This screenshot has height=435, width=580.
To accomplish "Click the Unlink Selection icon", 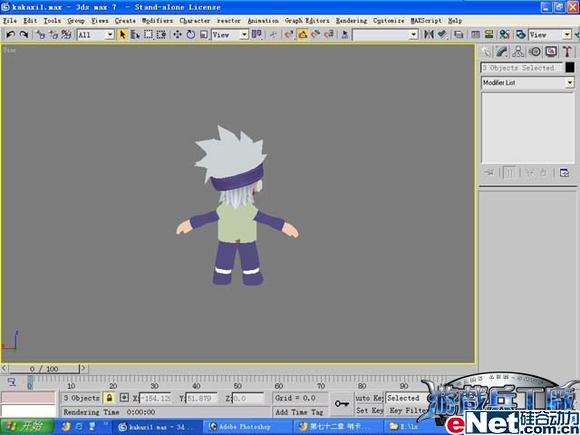I will tap(53, 34).
